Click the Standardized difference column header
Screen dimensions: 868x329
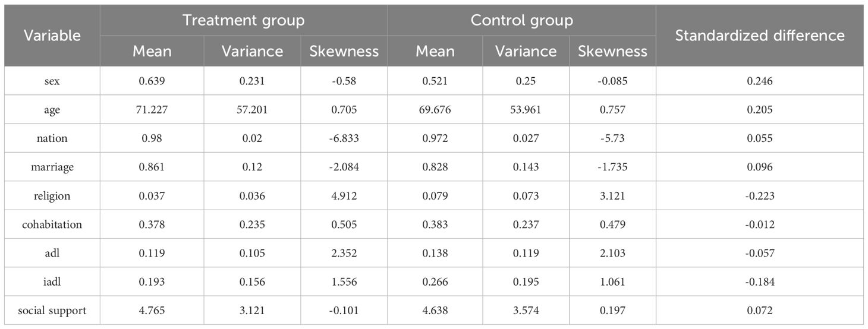pos(760,36)
